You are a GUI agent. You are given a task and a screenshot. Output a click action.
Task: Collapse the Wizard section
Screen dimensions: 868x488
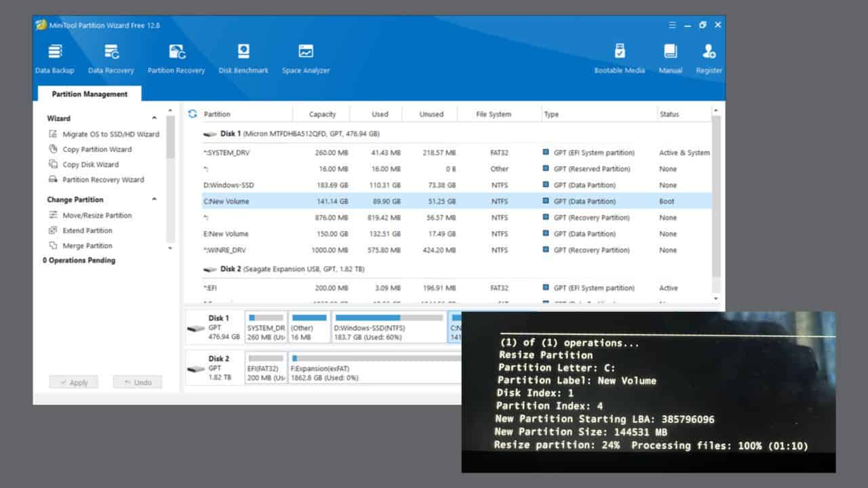[x=154, y=119]
